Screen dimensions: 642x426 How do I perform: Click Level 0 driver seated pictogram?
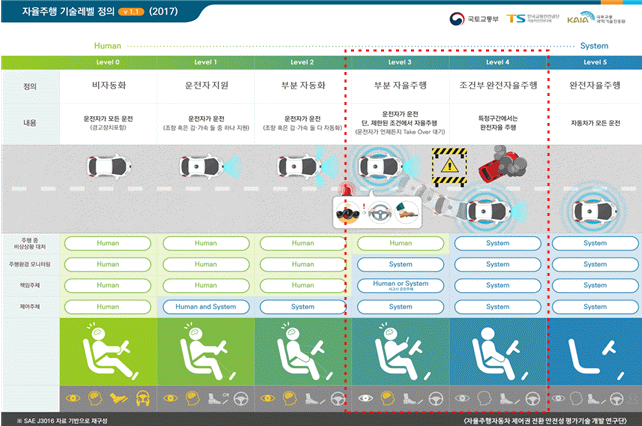coord(110,351)
